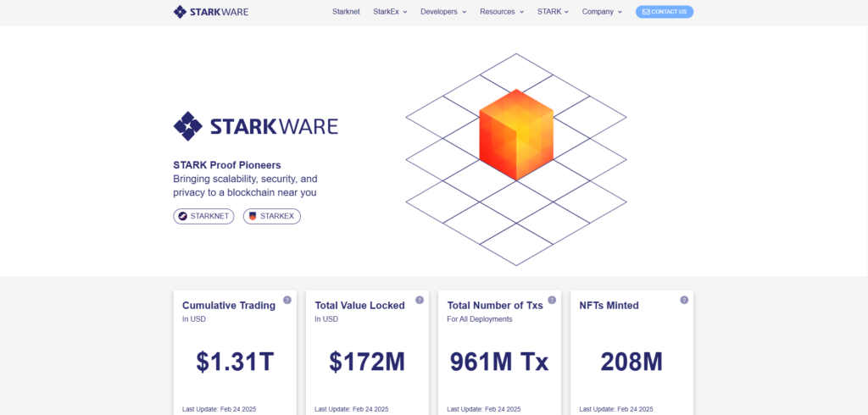Image resolution: width=868 pixels, height=415 pixels.
Task: Expand the Developers dropdown menu
Action: tap(443, 12)
